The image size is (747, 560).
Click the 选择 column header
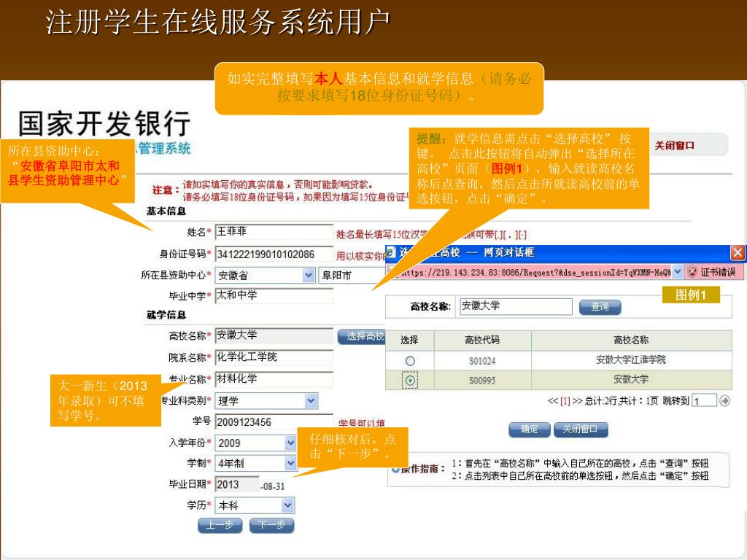(x=410, y=340)
